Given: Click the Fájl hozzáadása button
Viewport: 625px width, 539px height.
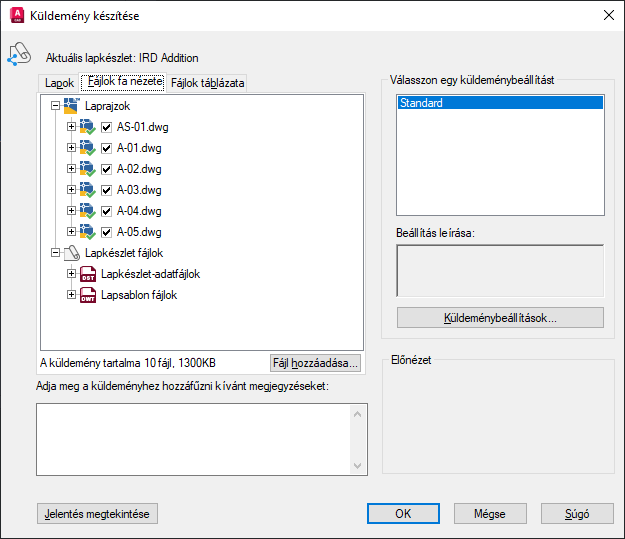Looking at the screenshot, I should click(315, 363).
